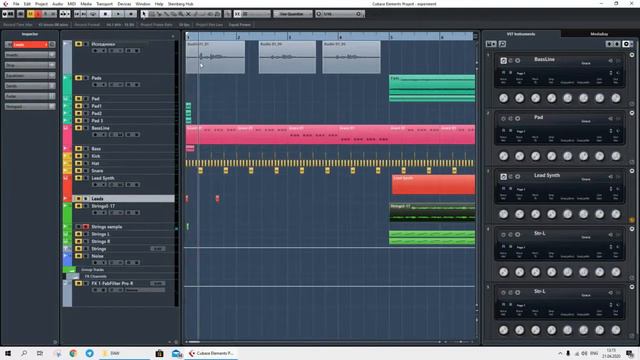The width and height of the screenshot is (640, 360).
Task: Open the Devices menu
Action: pos(124,4)
